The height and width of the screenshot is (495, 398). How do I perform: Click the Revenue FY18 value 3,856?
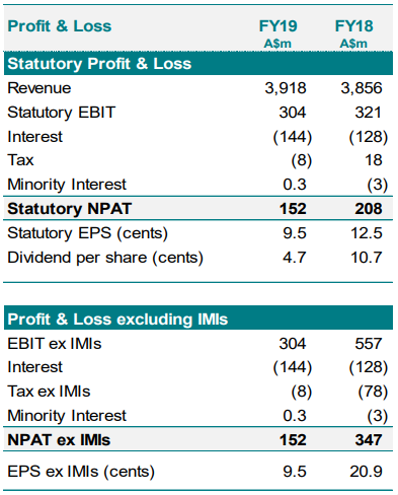[361, 88]
